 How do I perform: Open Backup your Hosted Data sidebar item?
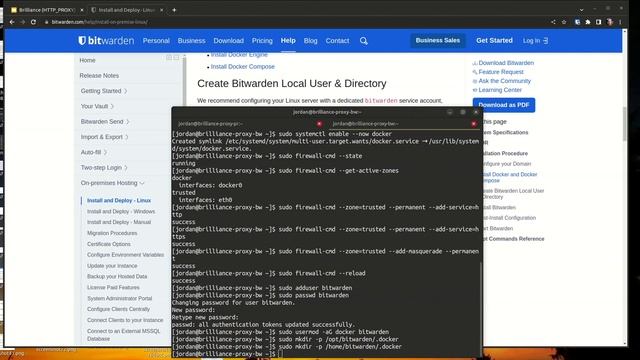pyautogui.click(x=117, y=276)
